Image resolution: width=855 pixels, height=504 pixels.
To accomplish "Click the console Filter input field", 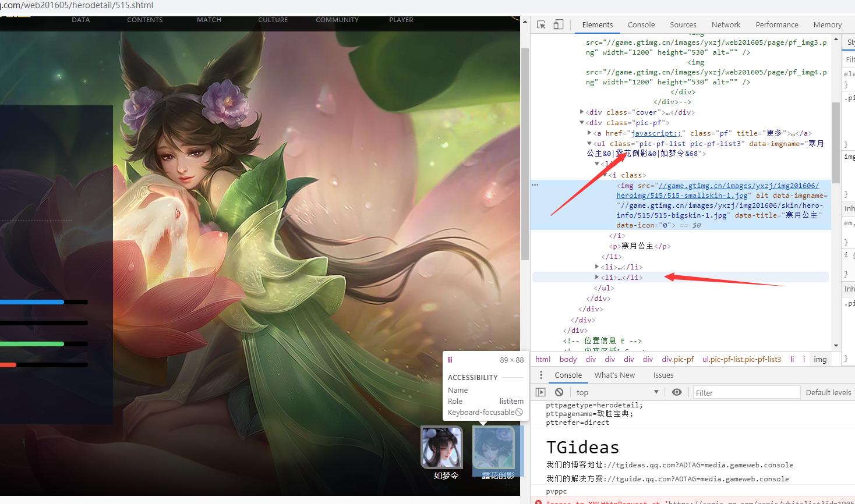I will 746,392.
